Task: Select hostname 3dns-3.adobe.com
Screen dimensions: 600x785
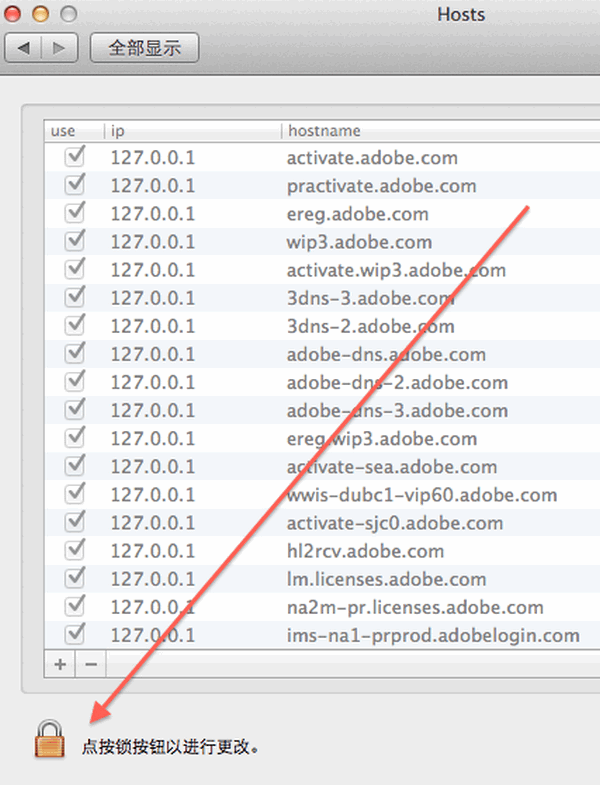Action: click(x=371, y=298)
